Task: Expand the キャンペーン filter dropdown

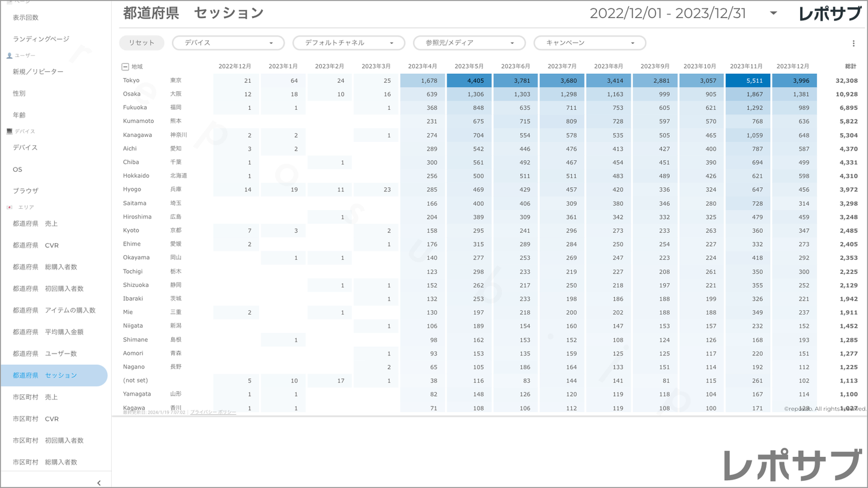Action: click(x=589, y=43)
